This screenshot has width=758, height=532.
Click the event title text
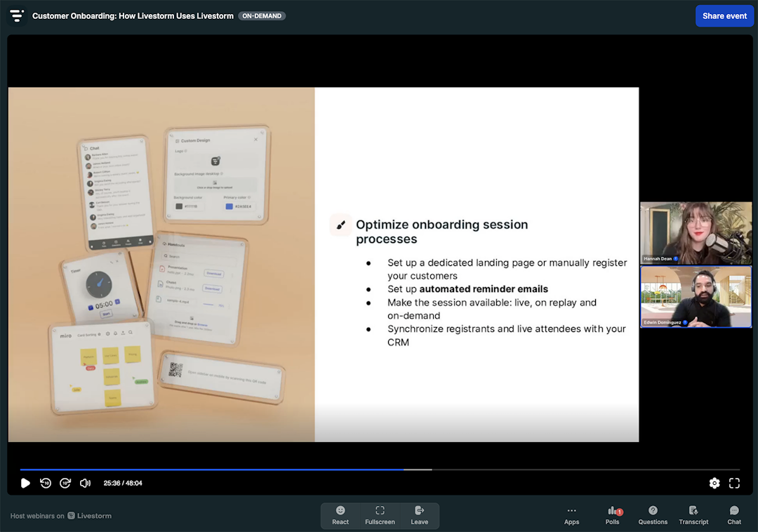(x=133, y=16)
